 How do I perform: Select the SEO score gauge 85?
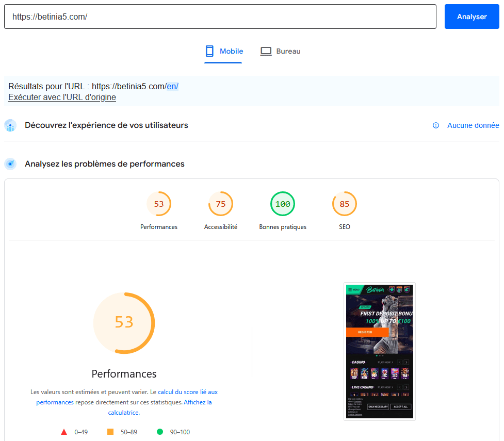[344, 204]
